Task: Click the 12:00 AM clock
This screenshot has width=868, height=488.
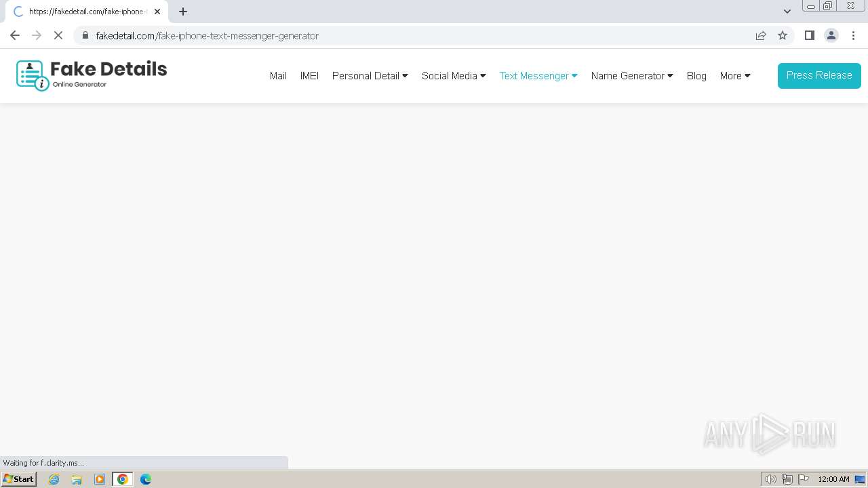Action: pos(833,479)
